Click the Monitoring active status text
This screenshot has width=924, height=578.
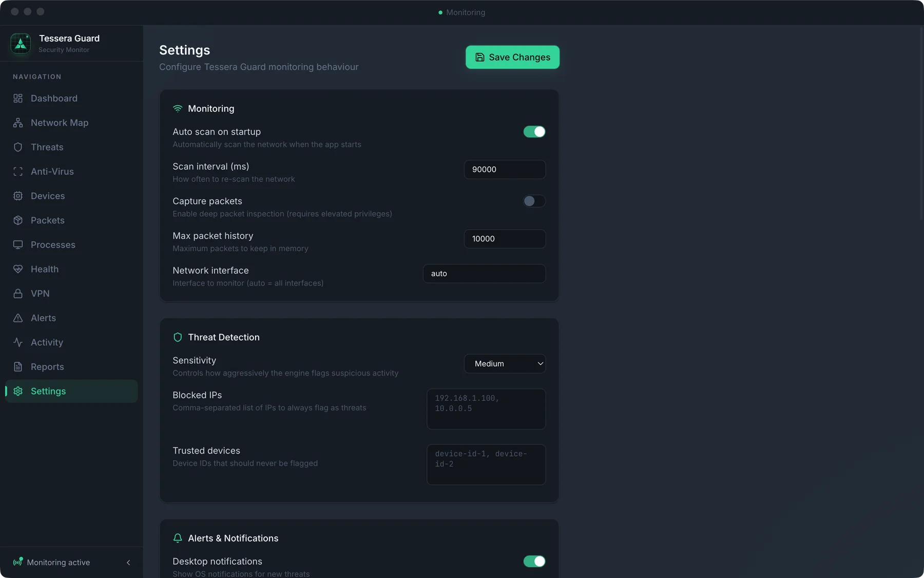click(59, 563)
